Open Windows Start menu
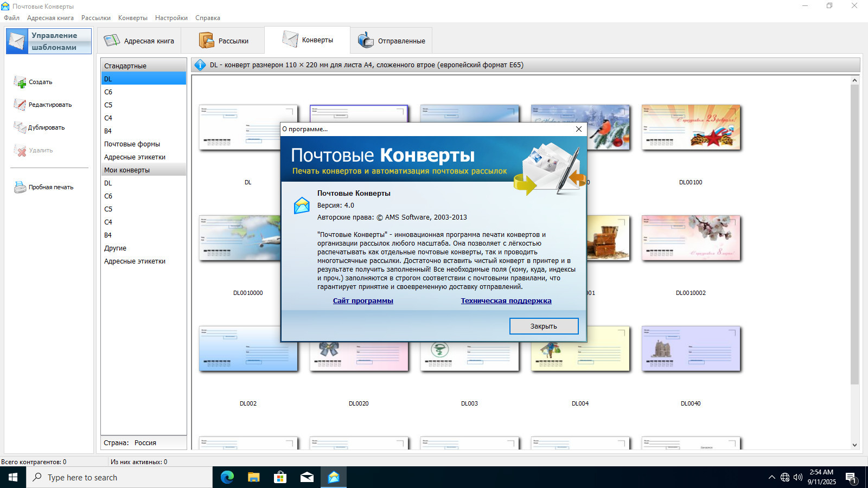The width and height of the screenshot is (868, 488). [13, 477]
